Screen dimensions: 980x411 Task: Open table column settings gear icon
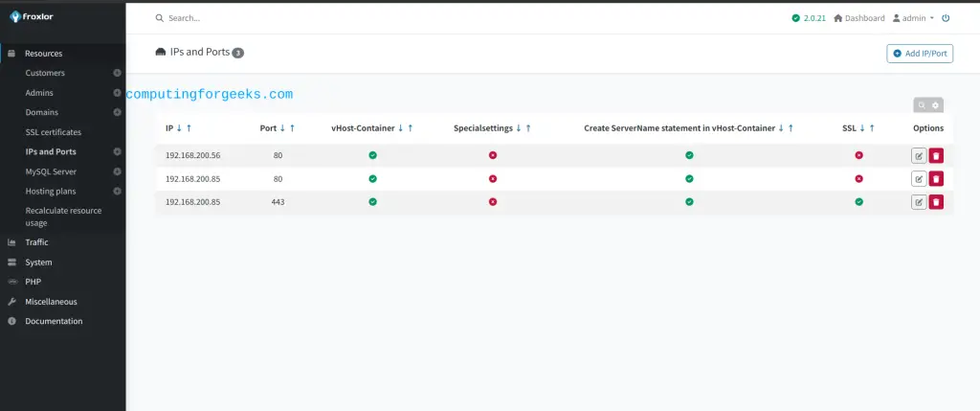point(936,105)
